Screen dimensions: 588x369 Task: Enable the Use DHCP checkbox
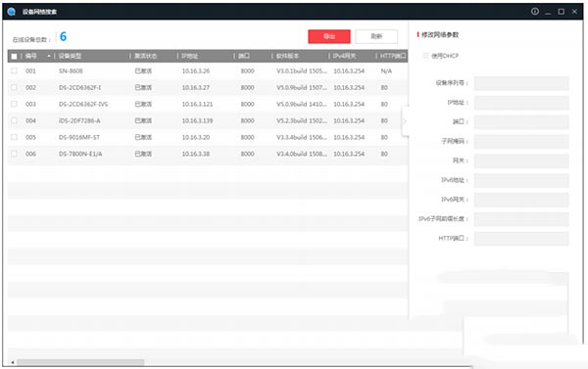click(x=425, y=56)
